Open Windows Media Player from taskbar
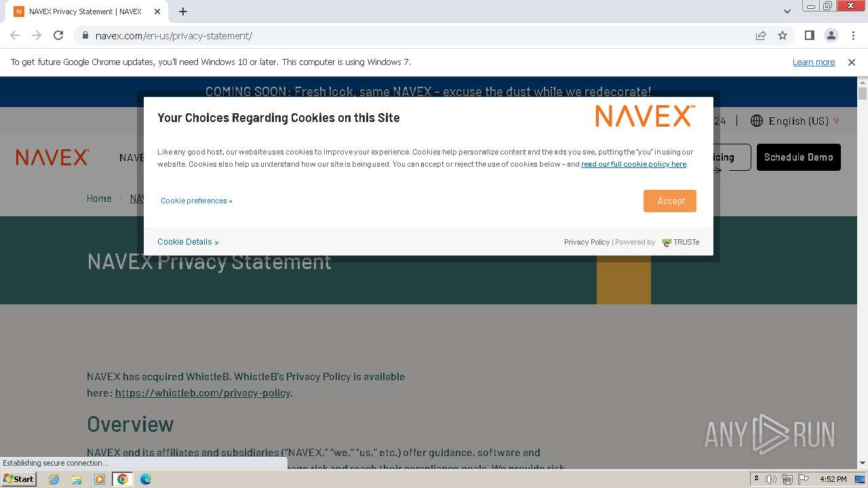Screen dimensions: 868x488 tap(100, 479)
